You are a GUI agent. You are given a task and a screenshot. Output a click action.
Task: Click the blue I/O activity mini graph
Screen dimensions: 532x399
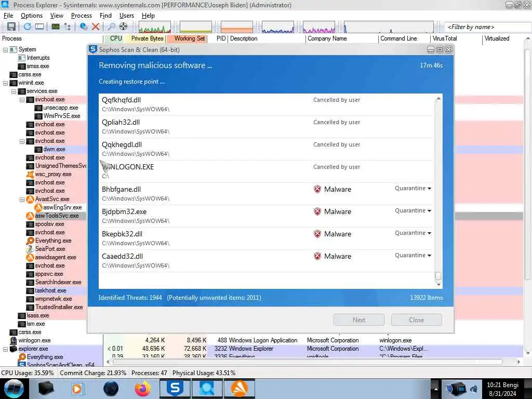(278, 27)
